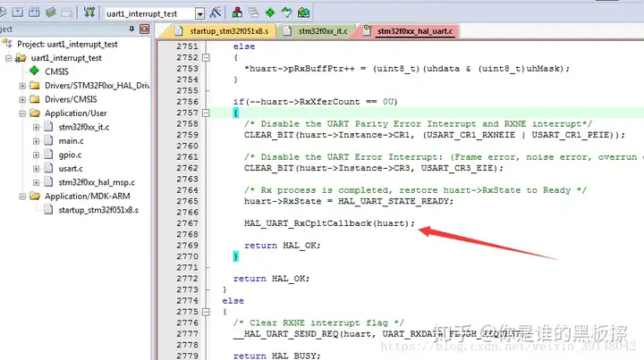
Task: Click the Select Software Packs icon
Action: [x=287, y=13]
